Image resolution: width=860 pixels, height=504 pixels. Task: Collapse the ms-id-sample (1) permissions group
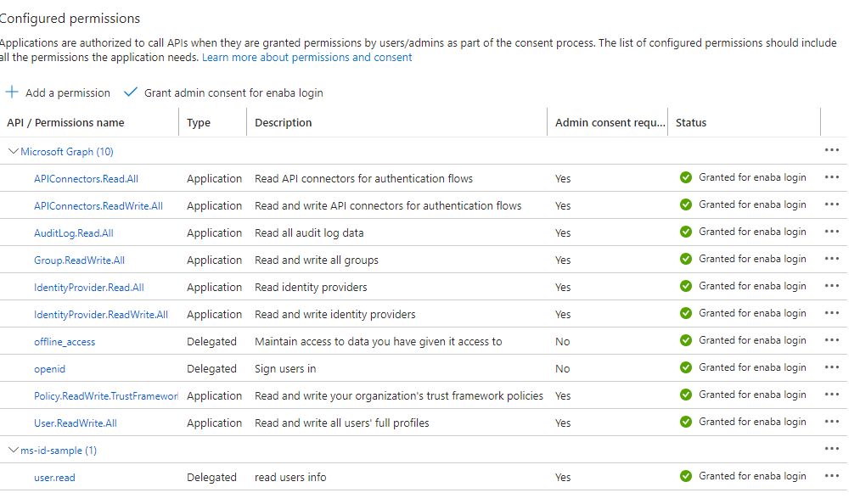[x=13, y=450]
